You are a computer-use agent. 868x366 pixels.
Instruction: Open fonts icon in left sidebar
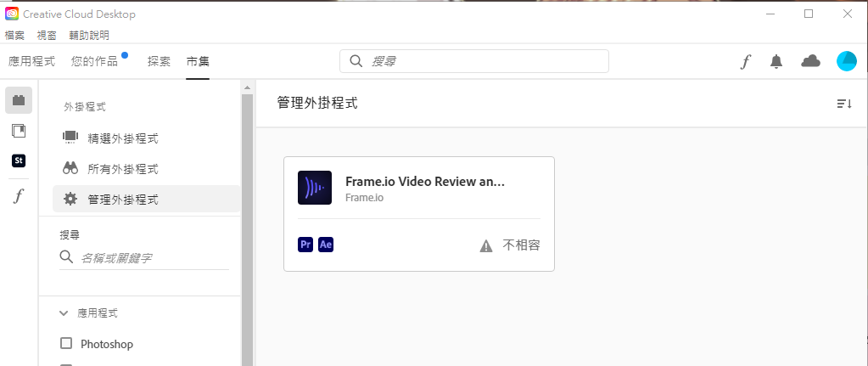tap(19, 195)
